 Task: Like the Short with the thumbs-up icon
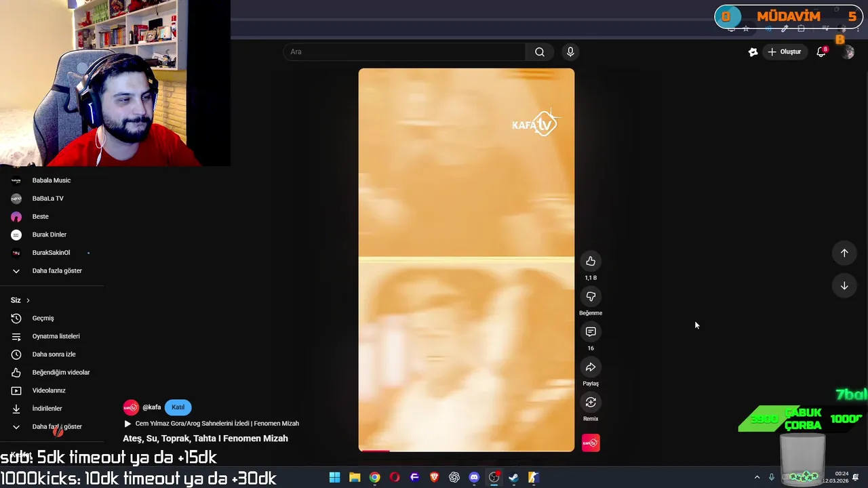[x=591, y=262]
